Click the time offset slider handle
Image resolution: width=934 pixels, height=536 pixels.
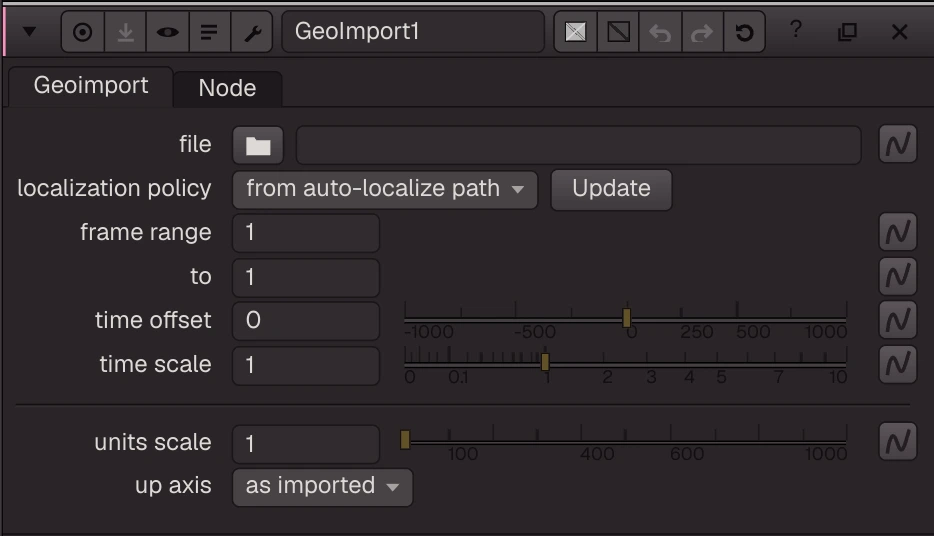(x=627, y=318)
